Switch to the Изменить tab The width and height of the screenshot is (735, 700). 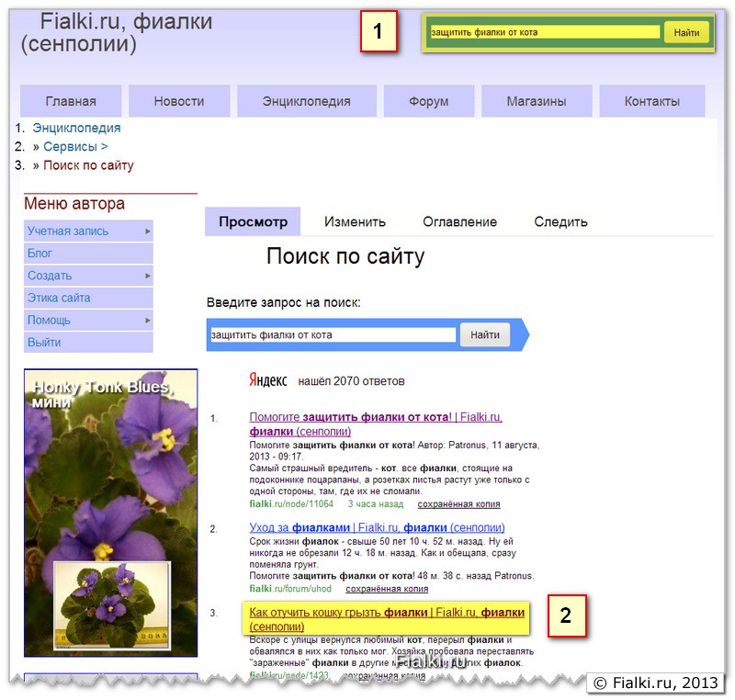click(x=355, y=221)
